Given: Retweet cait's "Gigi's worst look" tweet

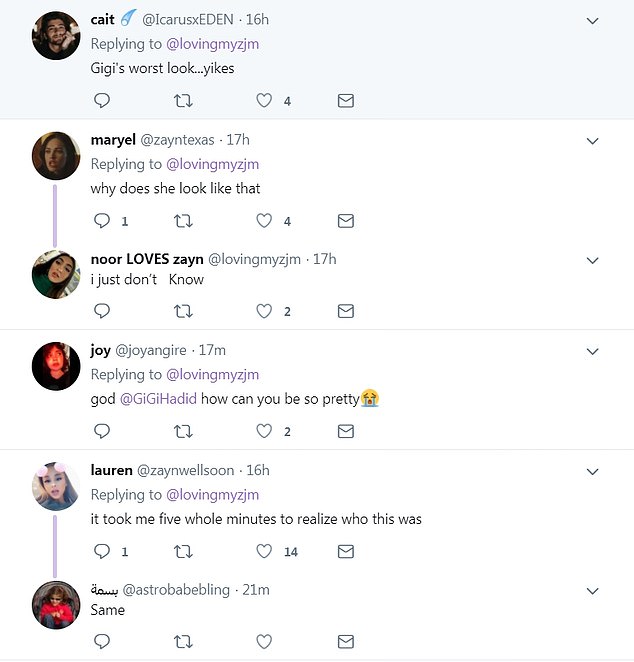Looking at the screenshot, I should click(x=184, y=101).
